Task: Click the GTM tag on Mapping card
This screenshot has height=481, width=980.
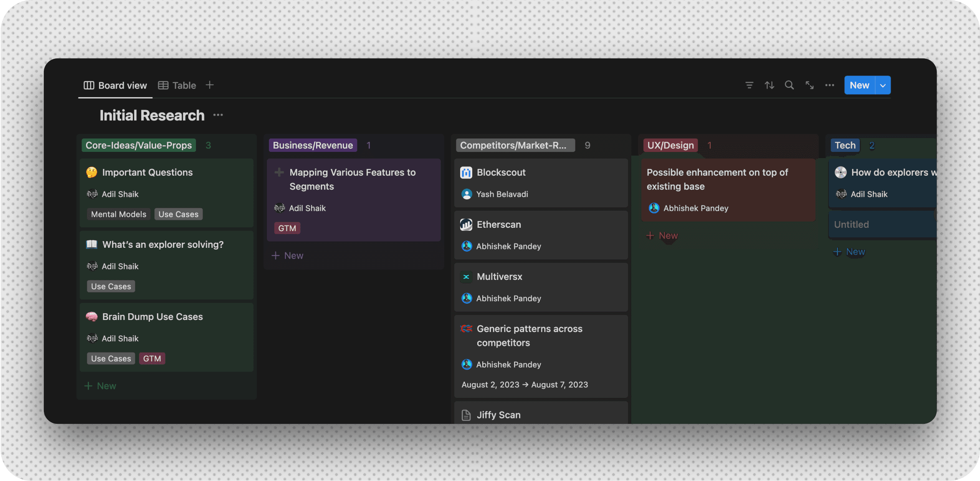Action: [x=287, y=228]
